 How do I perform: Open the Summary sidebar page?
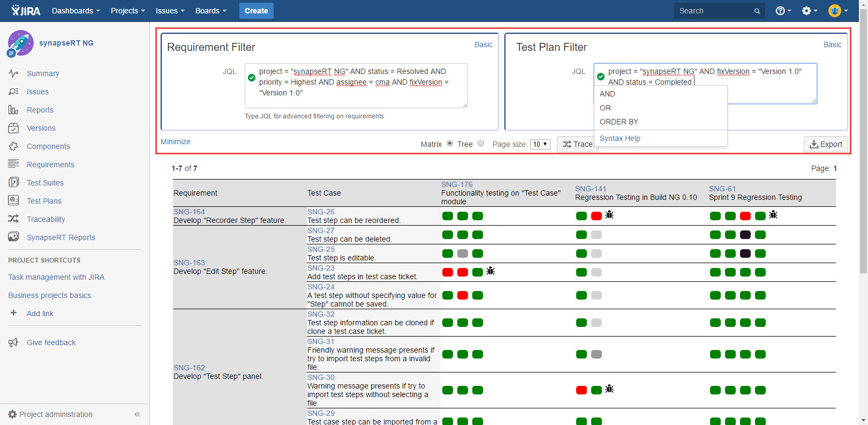click(x=43, y=73)
